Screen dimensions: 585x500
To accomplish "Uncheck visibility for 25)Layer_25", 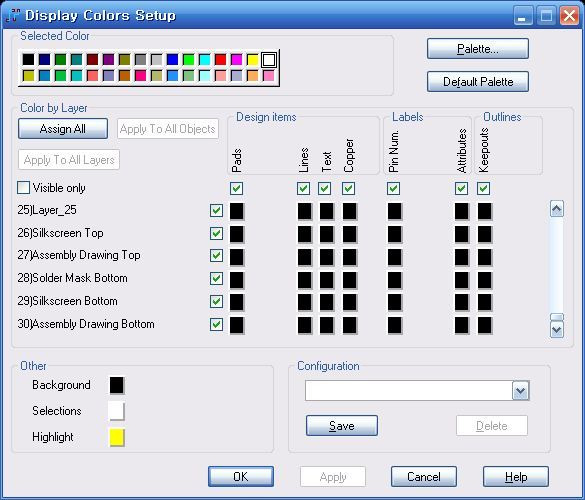I will pyautogui.click(x=216, y=210).
